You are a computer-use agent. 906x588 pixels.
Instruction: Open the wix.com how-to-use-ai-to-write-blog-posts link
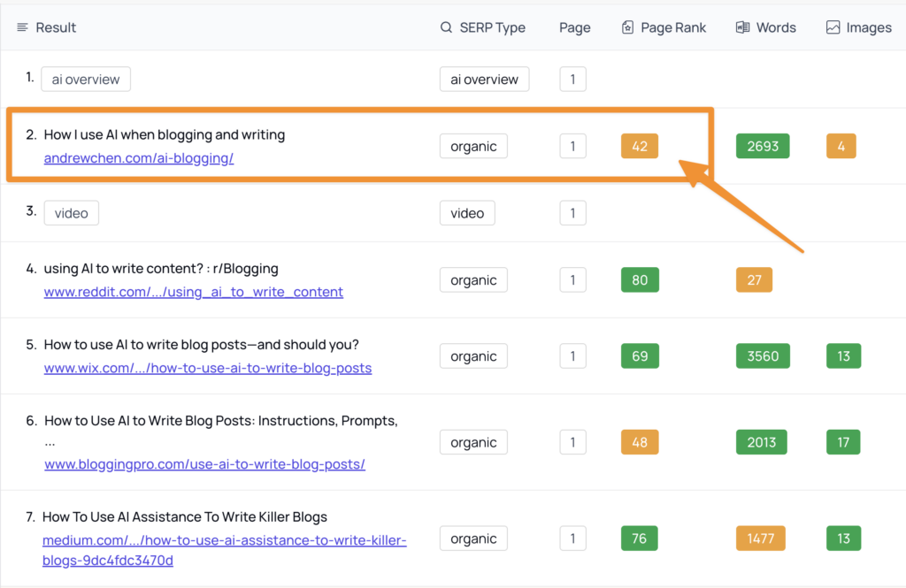tap(208, 368)
